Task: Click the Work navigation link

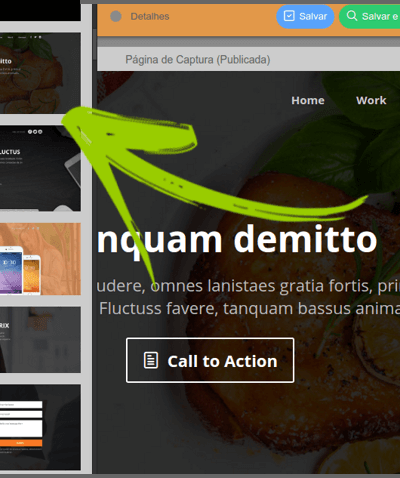Action: [371, 100]
